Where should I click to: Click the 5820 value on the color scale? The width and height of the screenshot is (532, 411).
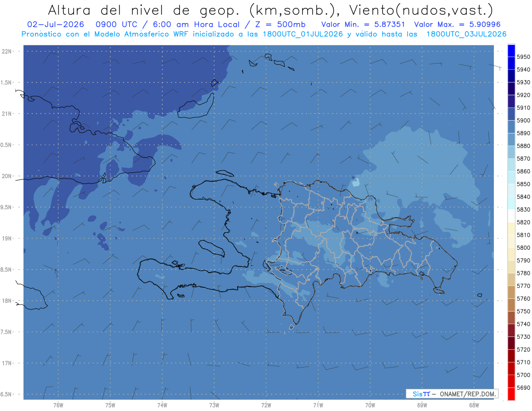tap(524, 222)
